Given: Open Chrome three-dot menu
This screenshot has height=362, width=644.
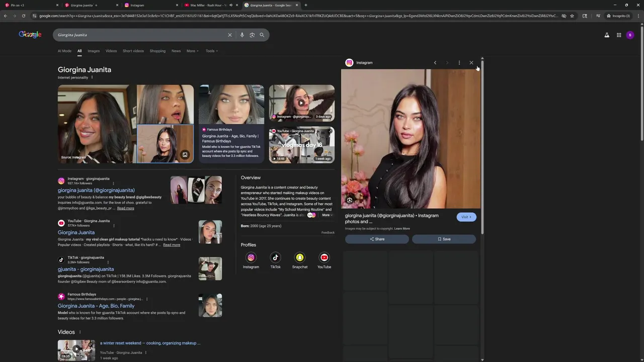Looking at the screenshot, I should [639, 16].
